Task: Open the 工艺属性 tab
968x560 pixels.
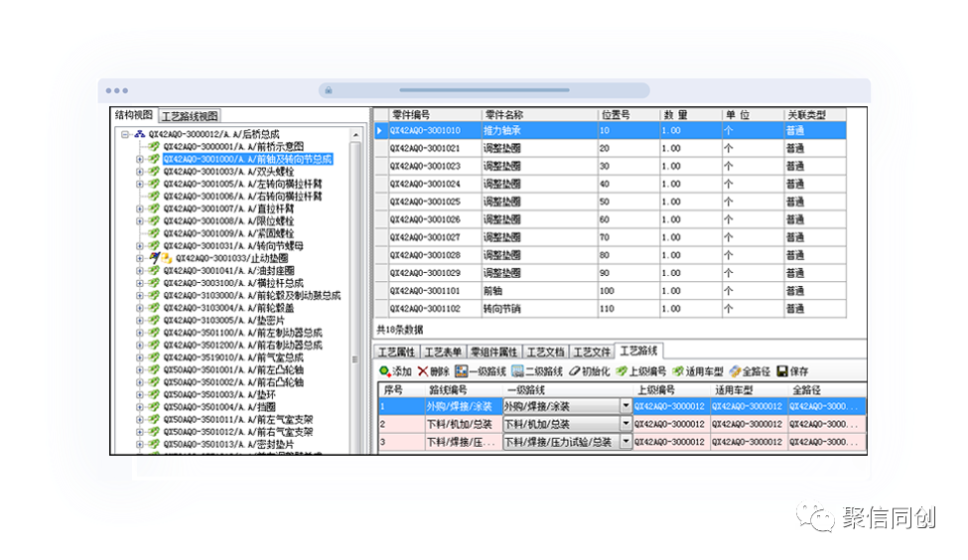Action: point(396,351)
